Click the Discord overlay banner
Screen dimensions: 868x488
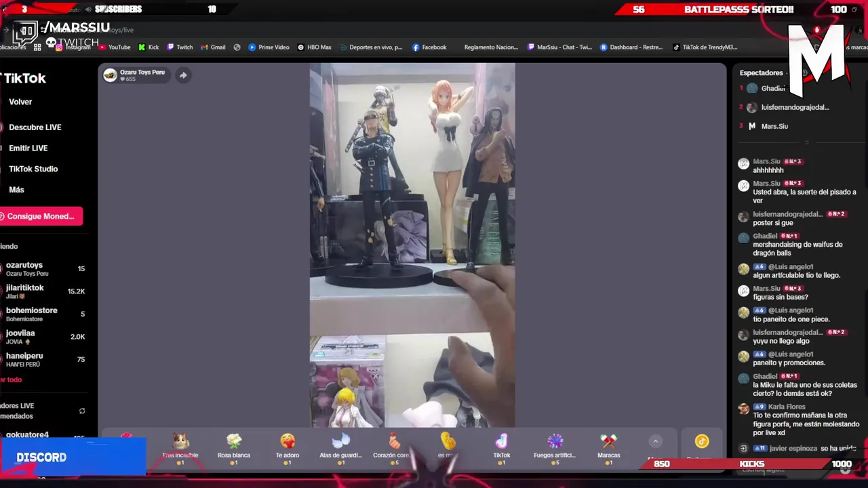coord(73,457)
